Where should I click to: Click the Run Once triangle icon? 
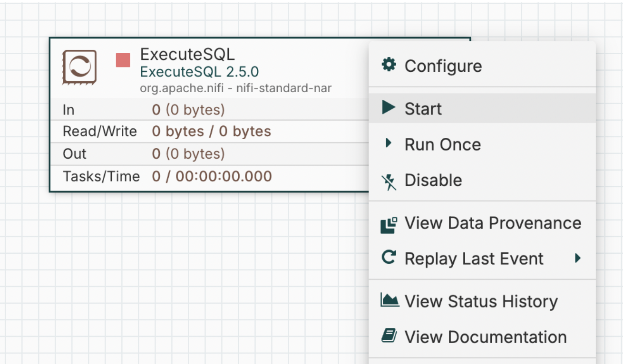tap(389, 144)
